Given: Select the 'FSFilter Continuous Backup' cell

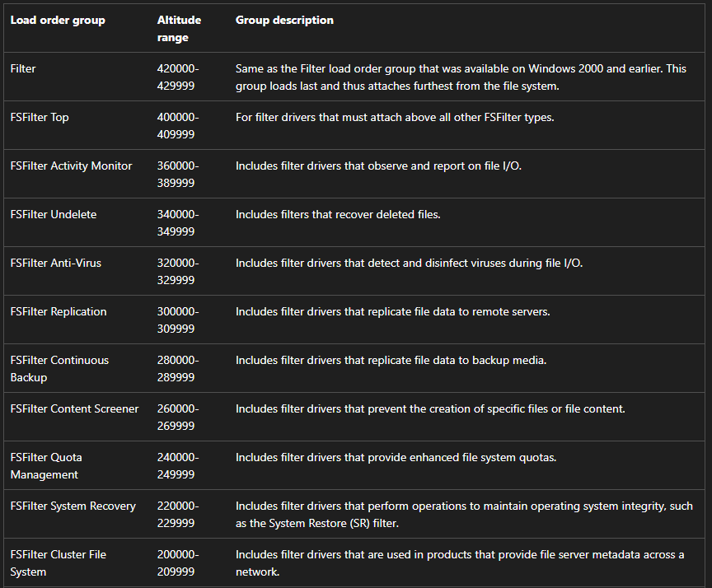Looking at the screenshot, I should pyautogui.click(x=59, y=368).
